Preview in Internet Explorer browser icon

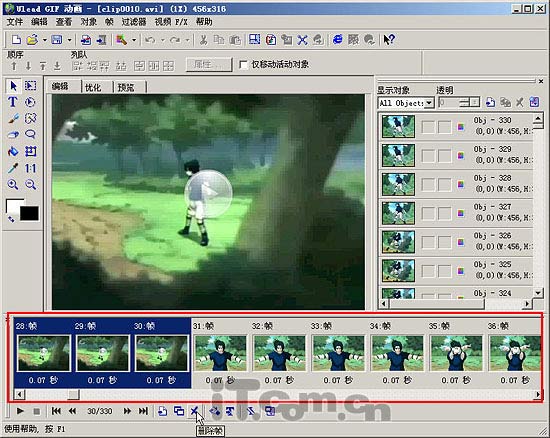point(337,40)
